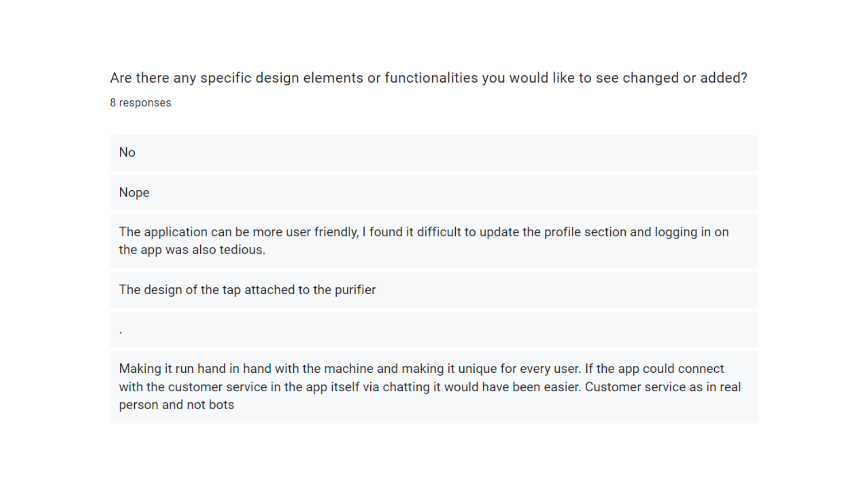Click the word "bots" in the last response
The width and height of the screenshot is (868, 488).
click(x=222, y=405)
